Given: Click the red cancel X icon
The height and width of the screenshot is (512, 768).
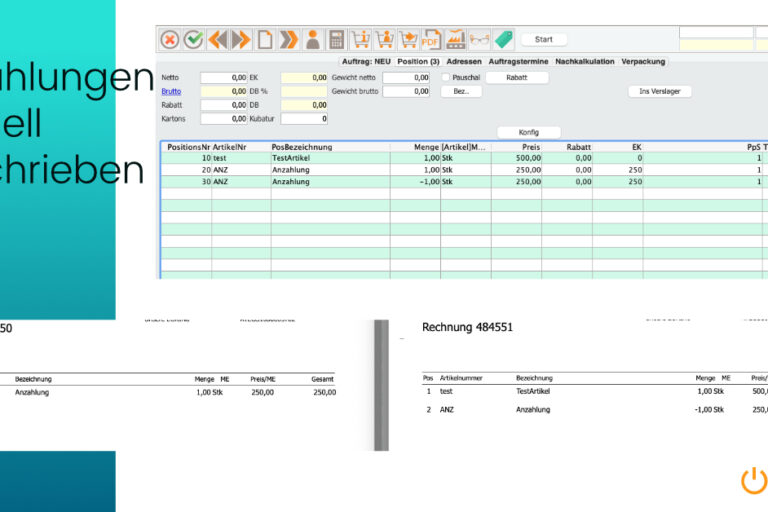Looking at the screenshot, I should [x=169, y=40].
